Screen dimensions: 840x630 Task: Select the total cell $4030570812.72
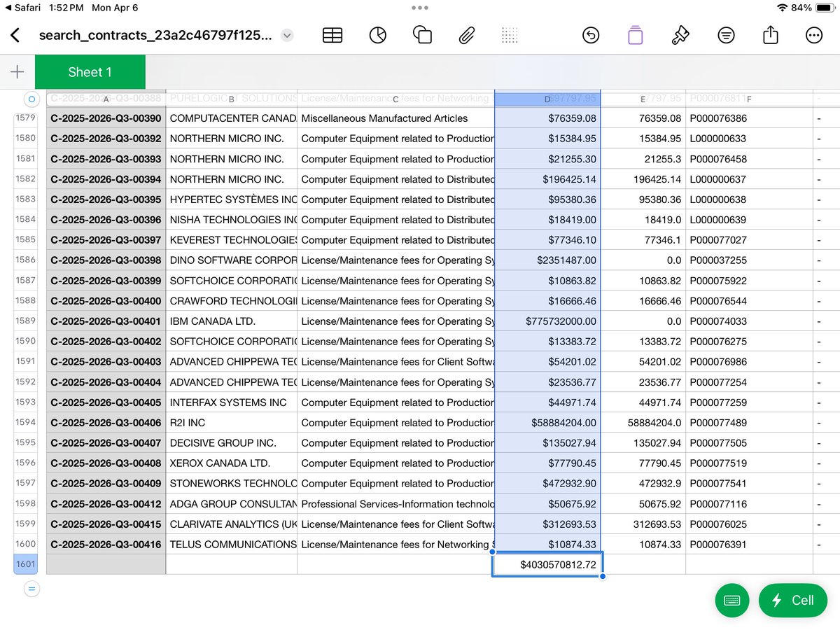[x=547, y=564]
